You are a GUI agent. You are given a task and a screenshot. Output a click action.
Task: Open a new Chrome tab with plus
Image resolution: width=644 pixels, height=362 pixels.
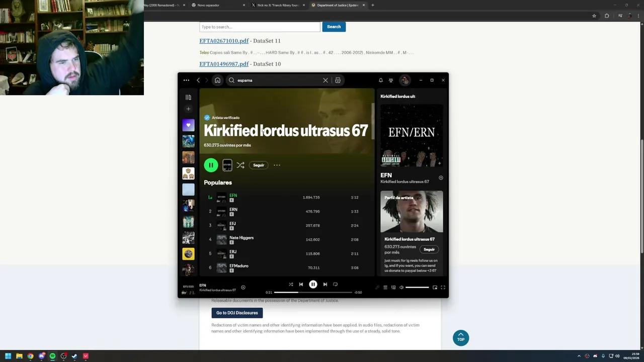(372, 5)
